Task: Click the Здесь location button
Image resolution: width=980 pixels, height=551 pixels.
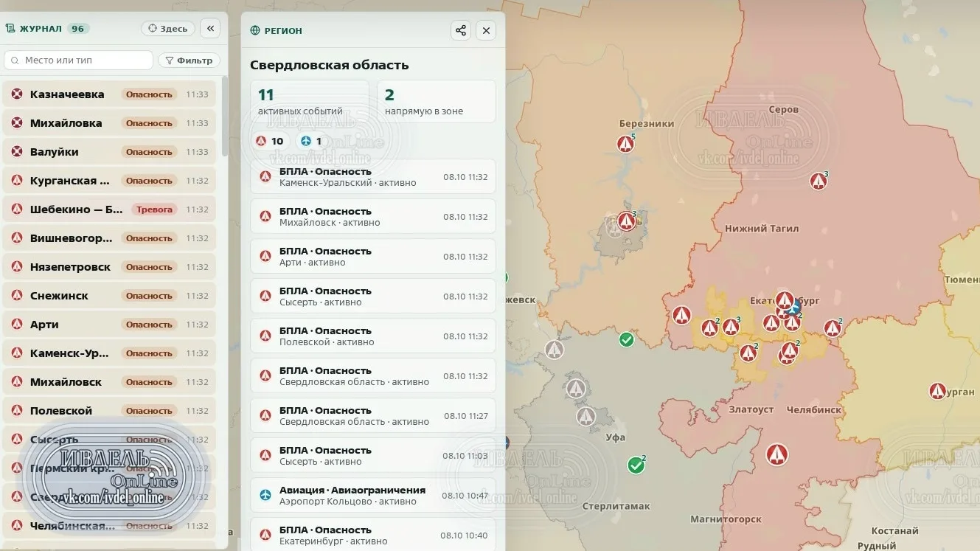Action: (x=168, y=29)
